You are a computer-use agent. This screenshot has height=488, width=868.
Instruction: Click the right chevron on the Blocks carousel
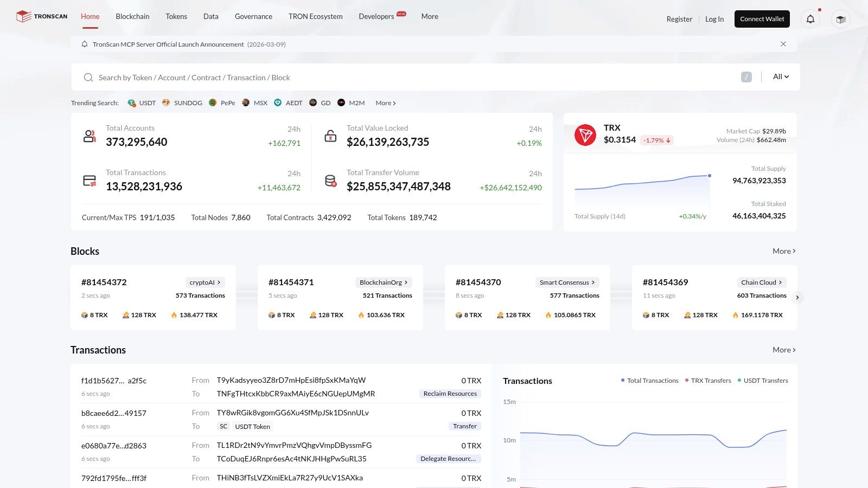[x=797, y=297]
